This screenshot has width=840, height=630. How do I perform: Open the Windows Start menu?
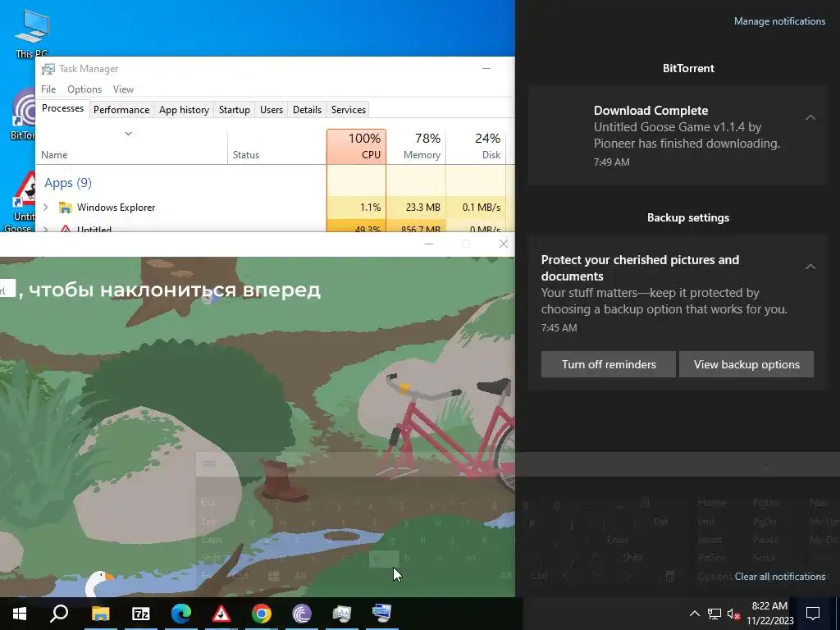[20, 614]
